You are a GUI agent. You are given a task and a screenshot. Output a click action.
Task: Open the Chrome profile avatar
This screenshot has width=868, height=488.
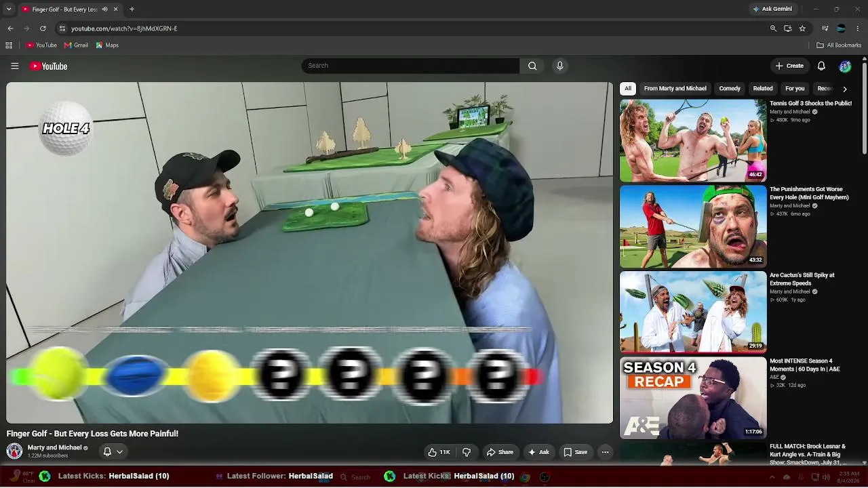(842, 28)
